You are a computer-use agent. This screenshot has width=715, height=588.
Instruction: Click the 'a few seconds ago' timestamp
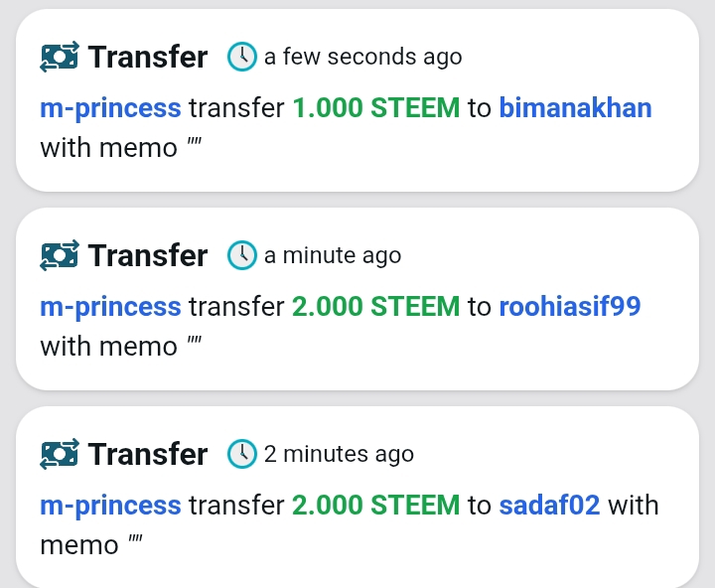[363, 57]
